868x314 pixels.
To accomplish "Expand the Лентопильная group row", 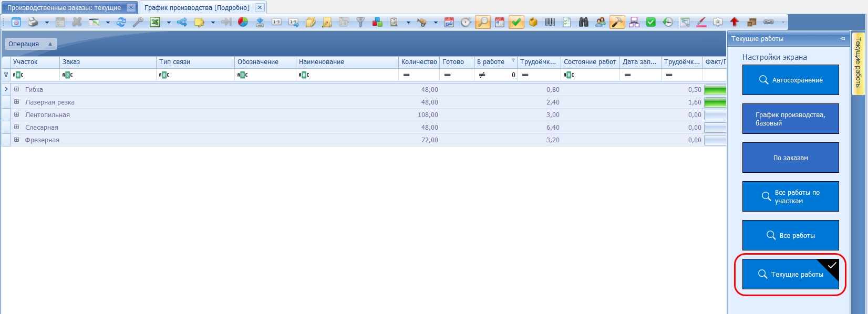I will click(x=16, y=114).
